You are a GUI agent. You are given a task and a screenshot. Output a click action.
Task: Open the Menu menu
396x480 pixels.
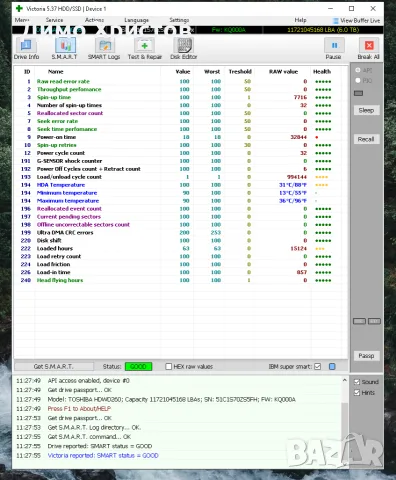pos(22,20)
